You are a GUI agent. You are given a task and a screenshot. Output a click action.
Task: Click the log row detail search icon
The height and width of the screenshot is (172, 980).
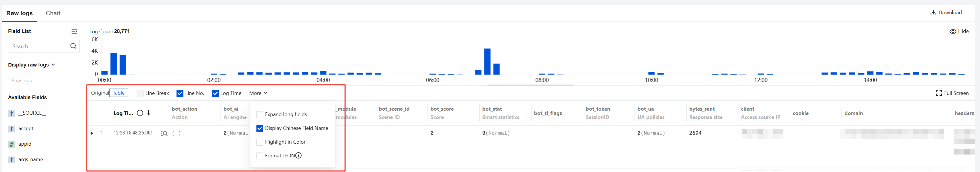(x=164, y=133)
